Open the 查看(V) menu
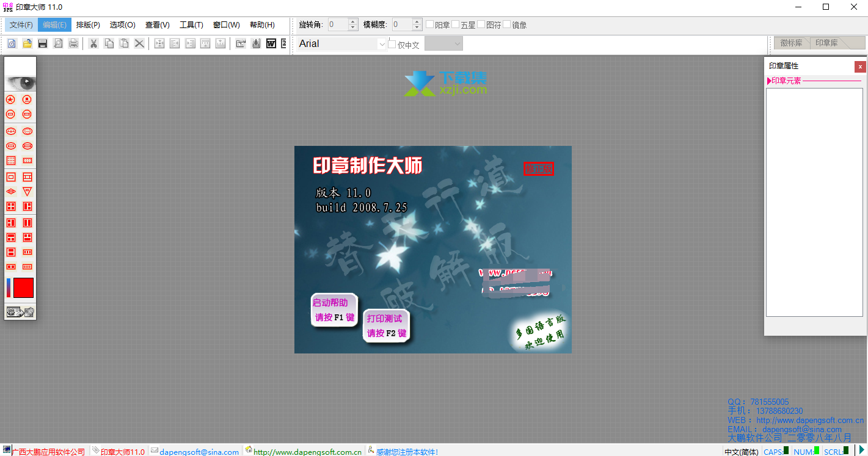The height and width of the screenshot is (456, 868). [x=157, y=25]
